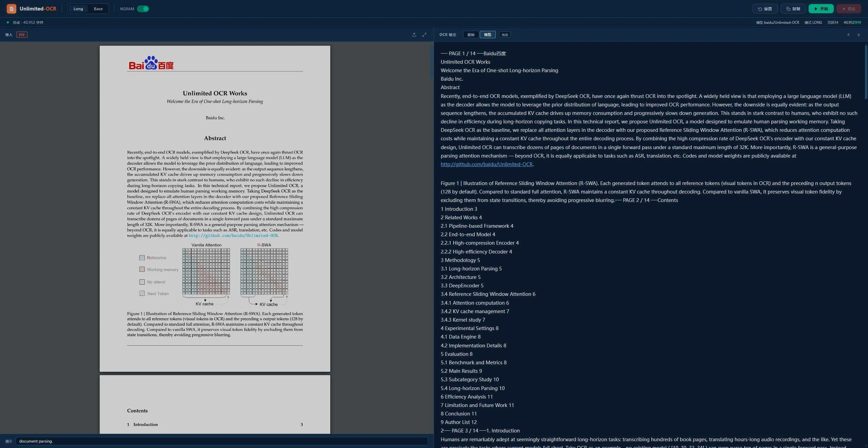Switch to the 预览 preview tab
This screenshot has height=448, width=868.
click(488, 35)
